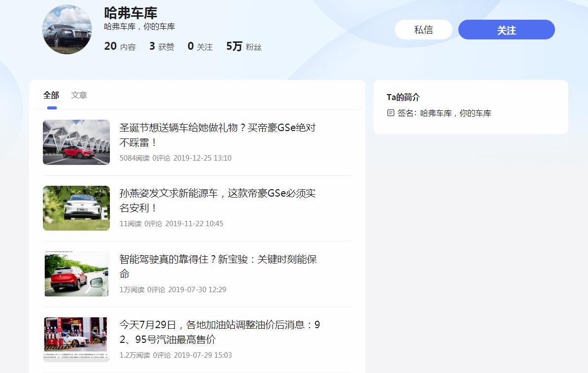This screenshot has height=373, width=588.
Task: Follow the account with 关注 button
Action: (506, 30)
